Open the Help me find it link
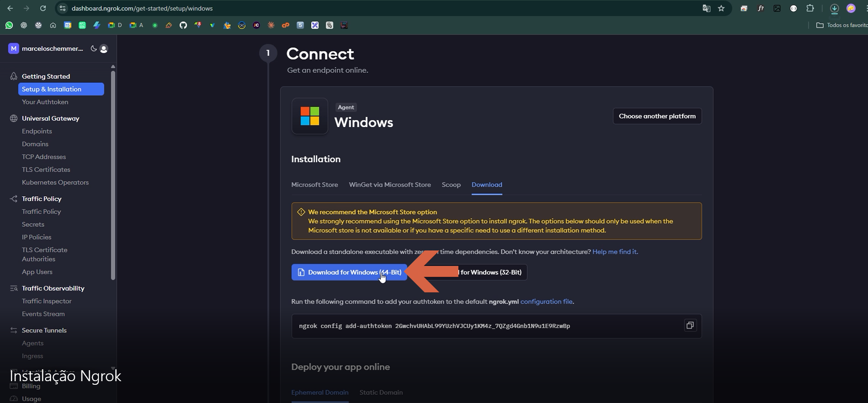 point(615,252)
